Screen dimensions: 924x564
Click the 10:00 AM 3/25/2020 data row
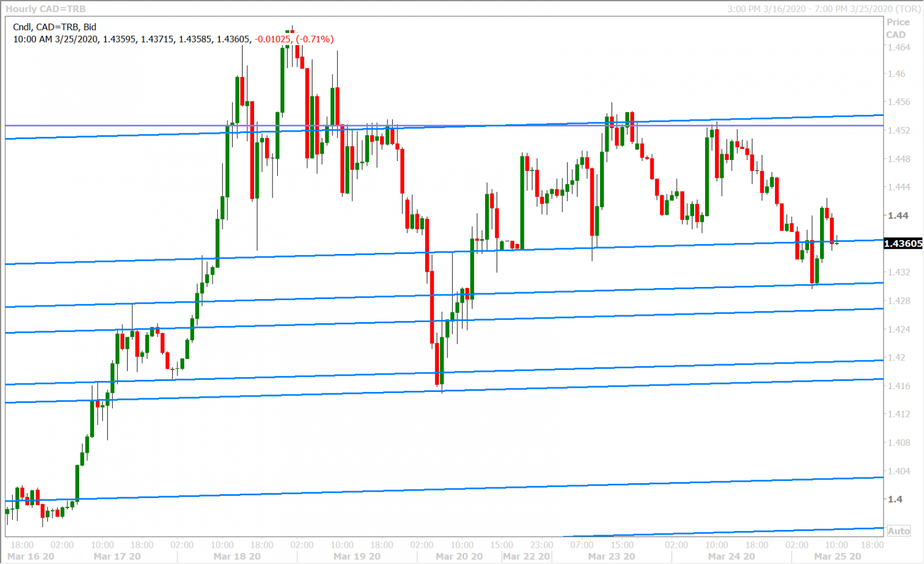pos(173,39)
